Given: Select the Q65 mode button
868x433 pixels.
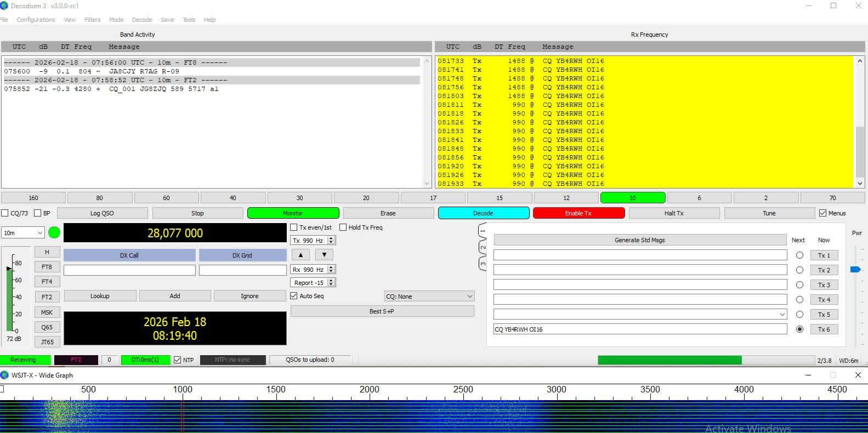Looking at the screenshot, I should [x=47, y=327].
